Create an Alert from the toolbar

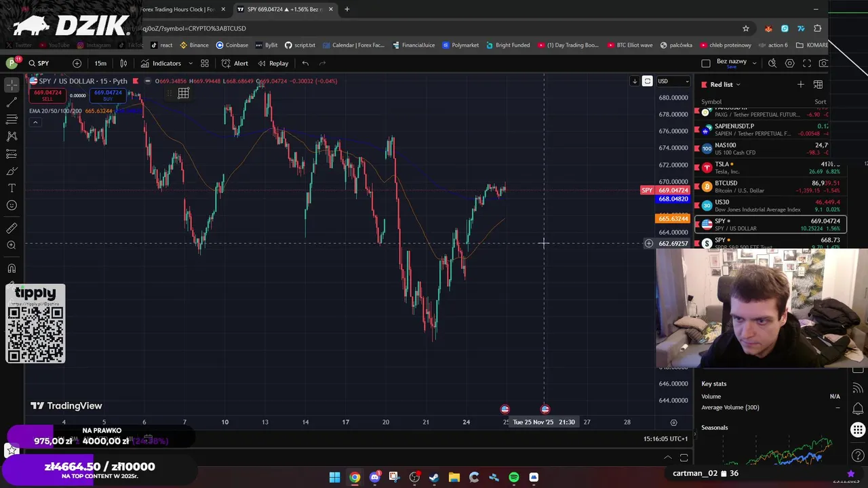(x=235, y=63)
